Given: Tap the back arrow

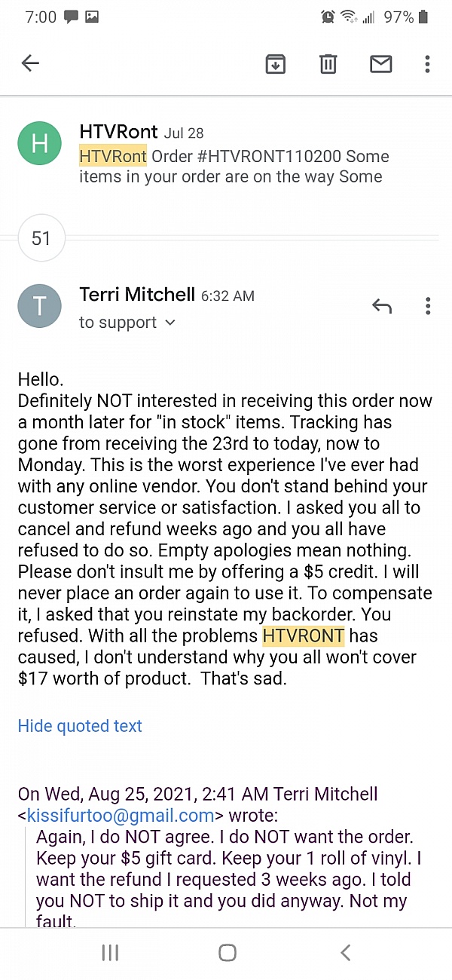Looking at the screenshot, I should click(x=30, y=63).
